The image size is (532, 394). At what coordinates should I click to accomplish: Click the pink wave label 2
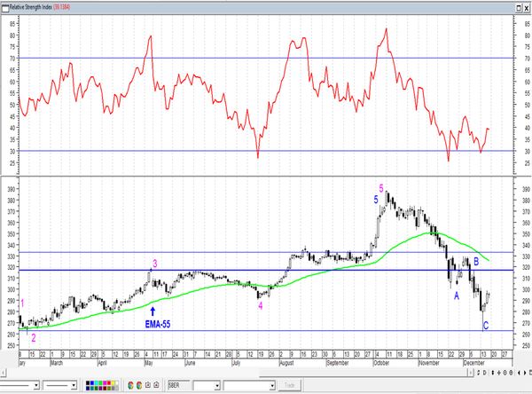click(34, 338)
